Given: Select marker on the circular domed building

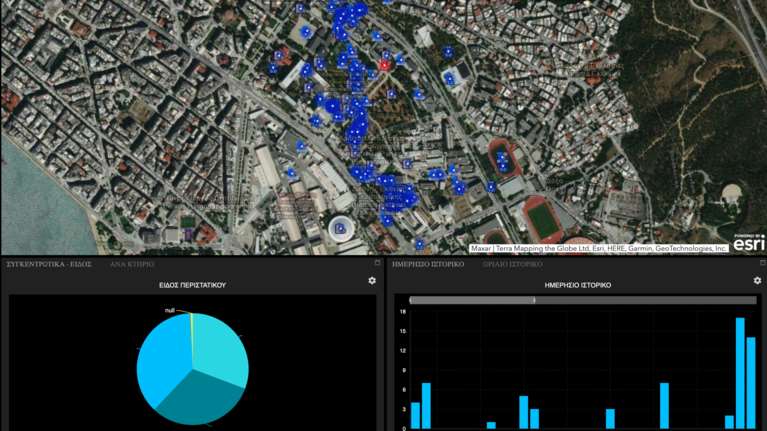Looking at the screenshot, I should tap(341, 227).
